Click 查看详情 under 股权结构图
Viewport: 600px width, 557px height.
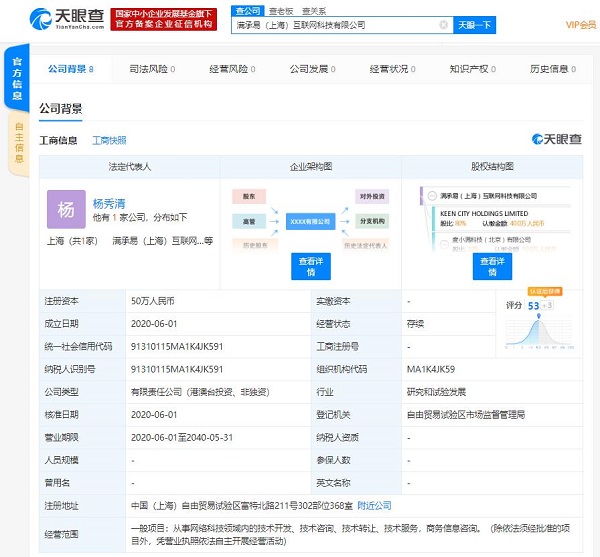point(492,266)
